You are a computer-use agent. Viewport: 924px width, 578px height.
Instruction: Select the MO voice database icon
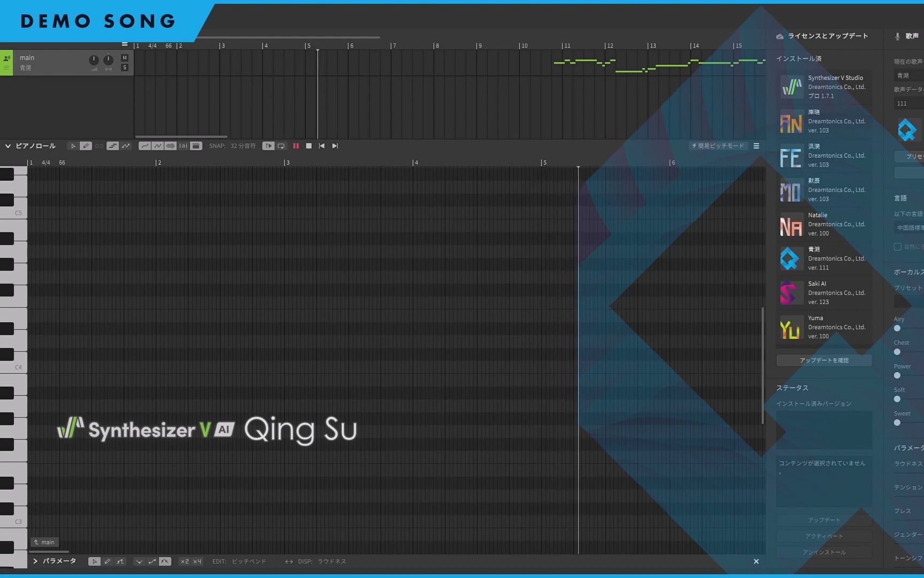point(791,191)
